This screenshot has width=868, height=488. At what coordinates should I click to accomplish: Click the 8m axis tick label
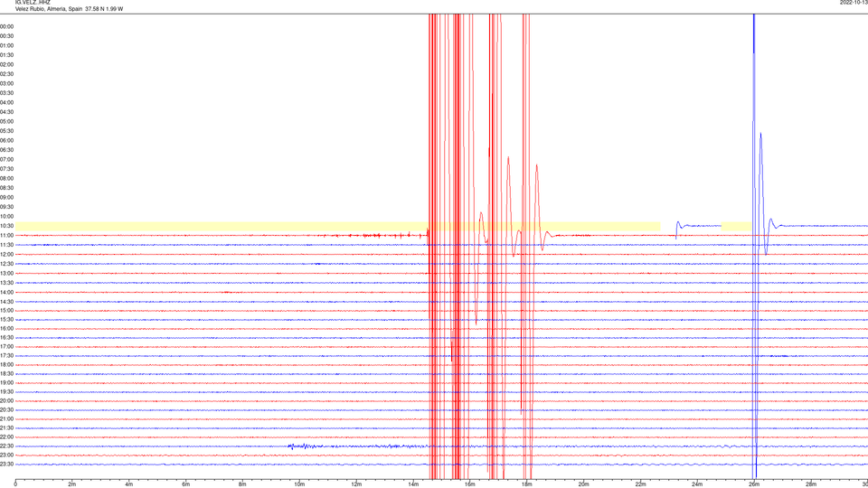point(242,484)
